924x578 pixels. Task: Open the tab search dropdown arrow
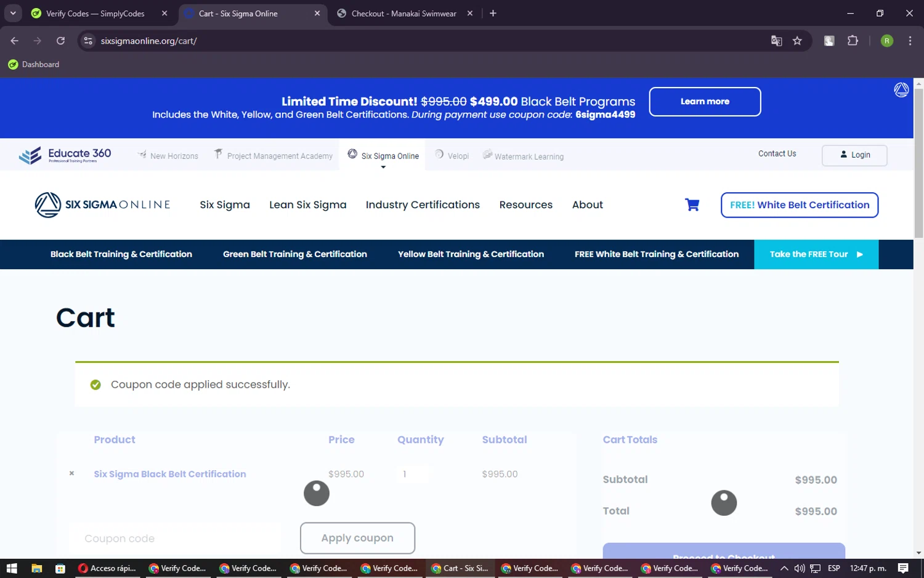(x=13, y=14)
